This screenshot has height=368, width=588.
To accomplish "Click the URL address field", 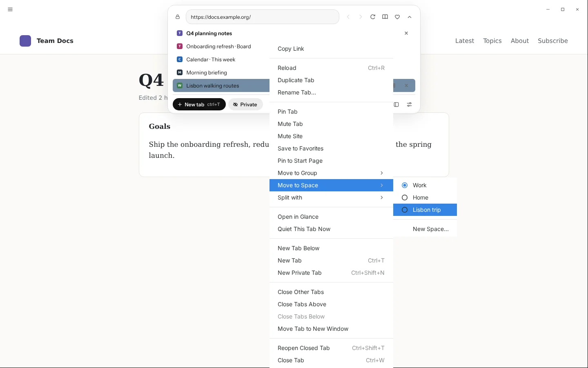I will (x=263, y=17).
